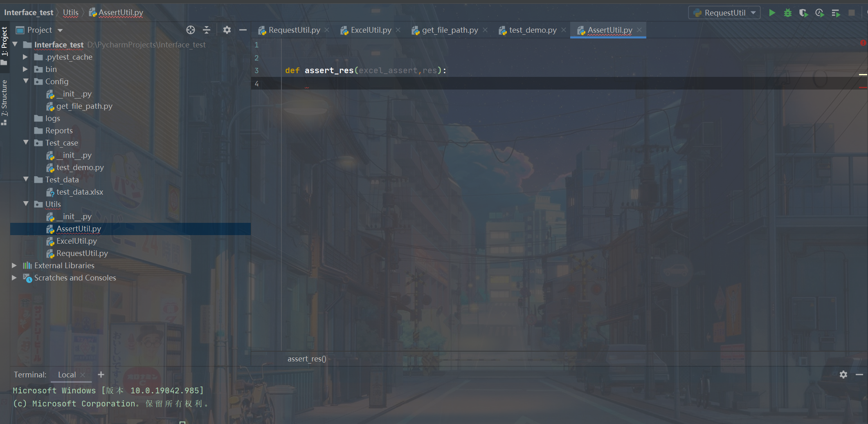Viewport: 868px width, 424px height.
Task: Click the terminal Microsoft Windows version line
Action: (x=108, y=390)
